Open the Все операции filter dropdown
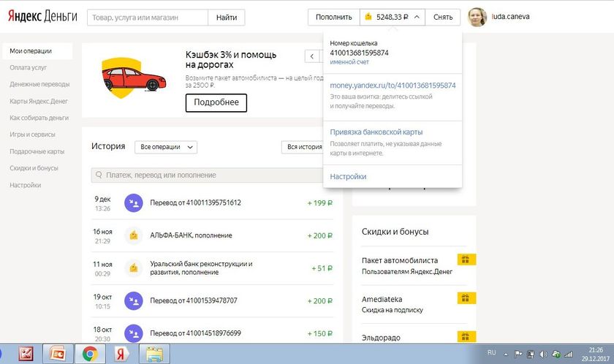The height and width of the screenshot is (364, 614). (x=166, y=147)
